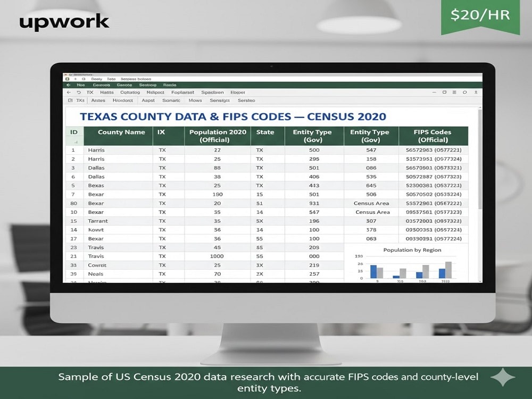The height and width of the screenshot is (399, 532).
Task: Click the undo icon in the toolbar
Action: (x=79, y=92)
